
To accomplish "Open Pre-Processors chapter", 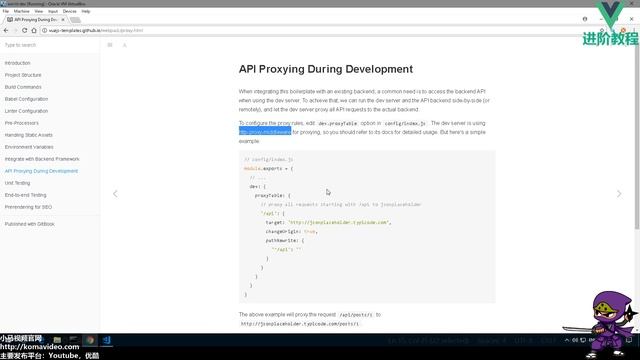I will [22, 123].
